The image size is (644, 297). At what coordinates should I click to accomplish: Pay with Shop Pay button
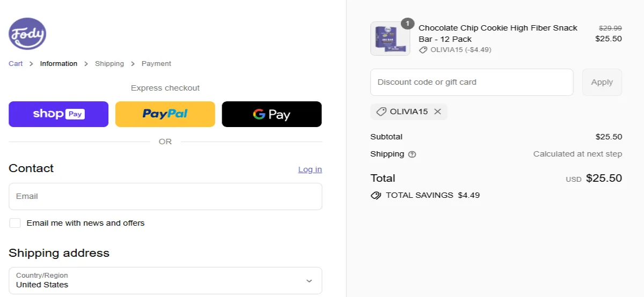[58, 114]
